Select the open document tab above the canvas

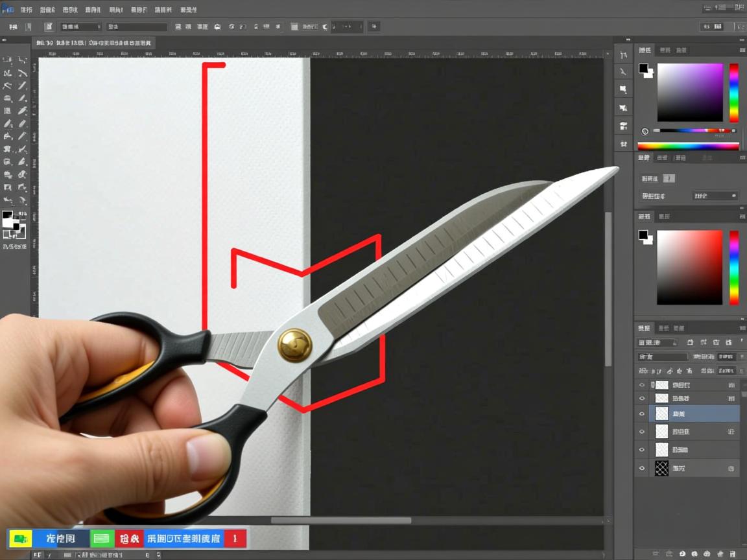pos(94,43)
